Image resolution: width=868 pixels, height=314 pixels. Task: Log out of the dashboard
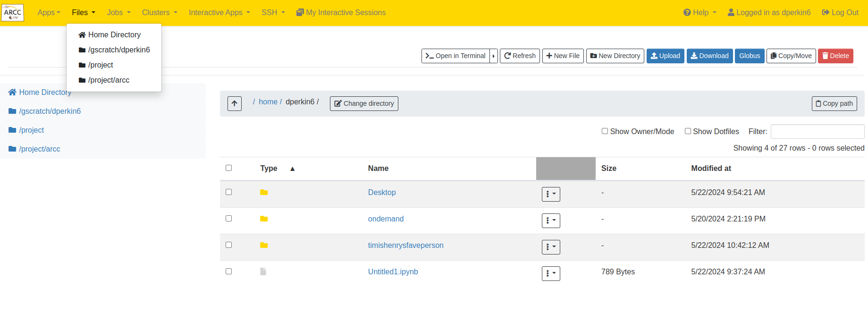point(840,13)
